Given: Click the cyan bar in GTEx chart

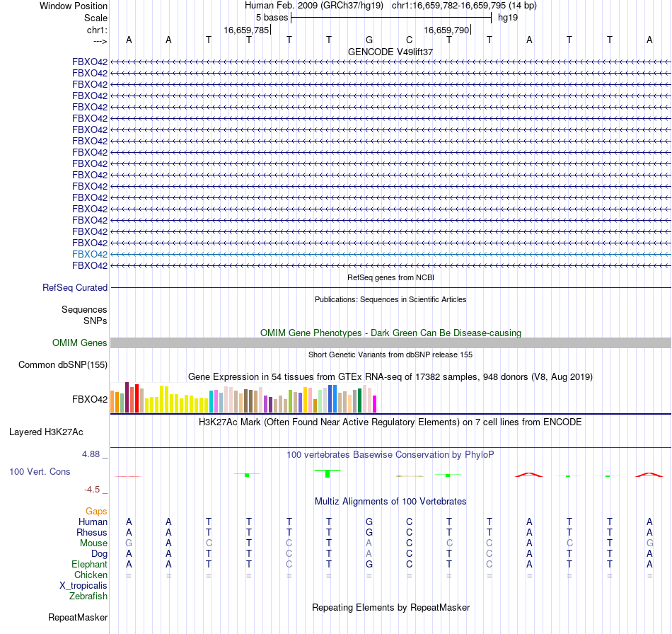Looking at the screenshot, I should [211, 402].
